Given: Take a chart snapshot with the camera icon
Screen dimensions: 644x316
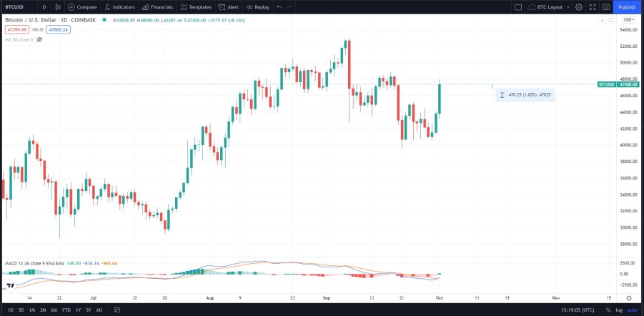Looking at the screenshot, I should [x=606, y=7].
